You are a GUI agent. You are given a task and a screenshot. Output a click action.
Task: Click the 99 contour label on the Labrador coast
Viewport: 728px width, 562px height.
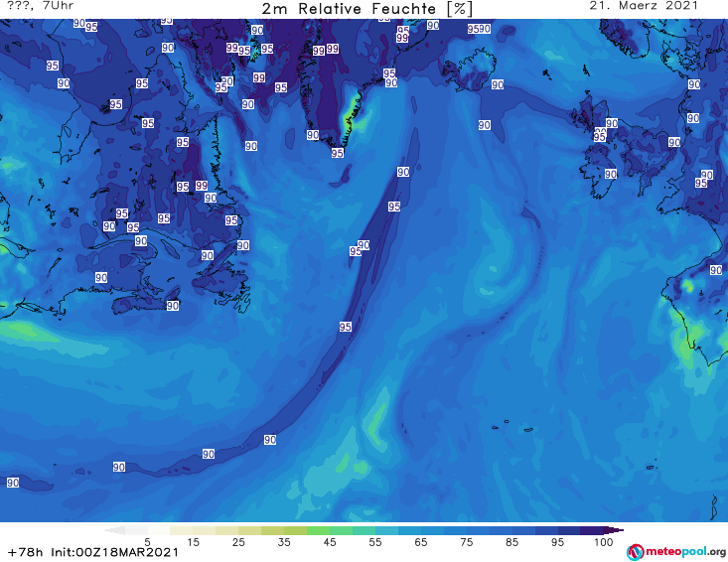point(201,186)
